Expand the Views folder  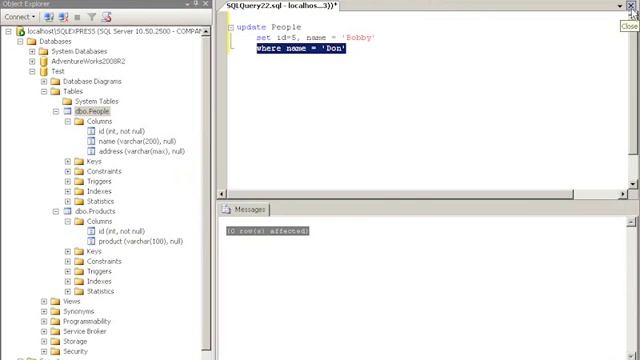pyautogui.click(x=44, y=301)
